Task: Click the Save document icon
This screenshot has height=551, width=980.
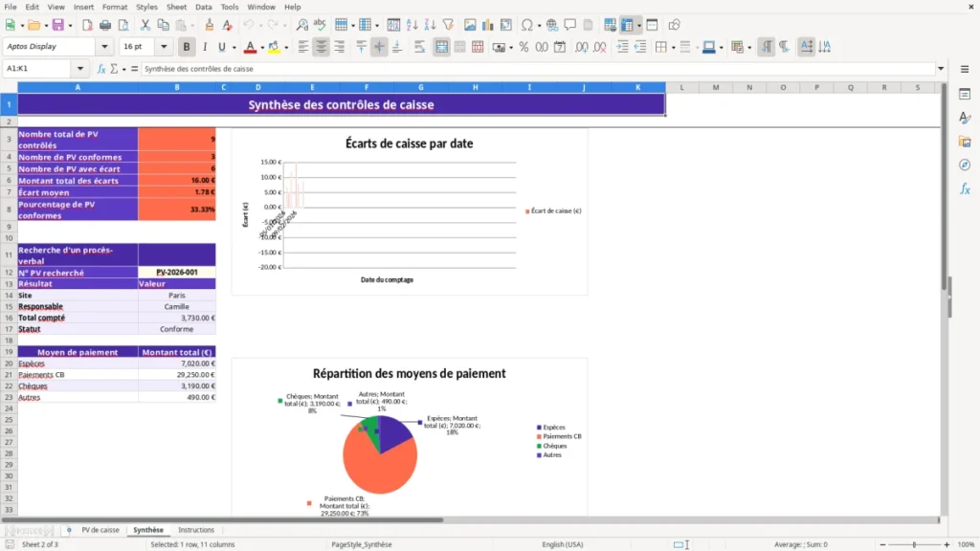Action: click(x=57, y=25)
